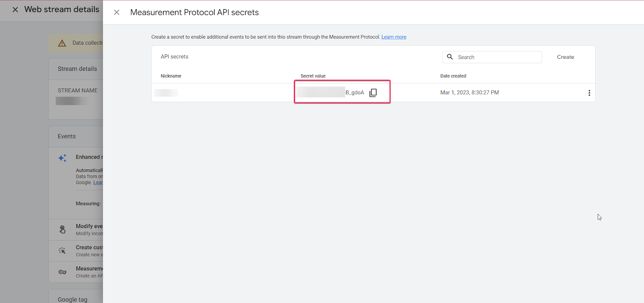Close the Measurement Protocol API secrets panel
Image resolution: width=644 pixels, height=303 pixels.
tap(117, 12)
